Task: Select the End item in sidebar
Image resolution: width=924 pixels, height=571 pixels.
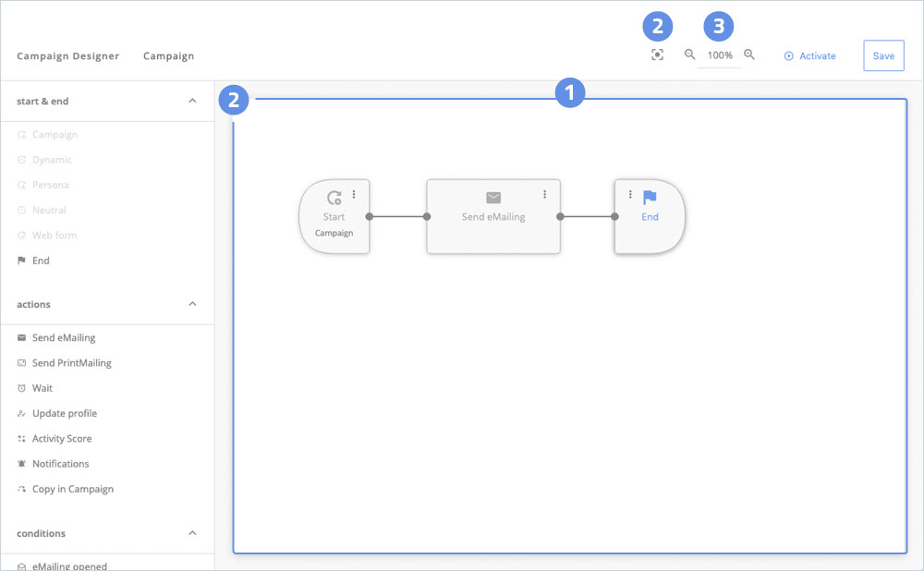Action: pos(41,261)
